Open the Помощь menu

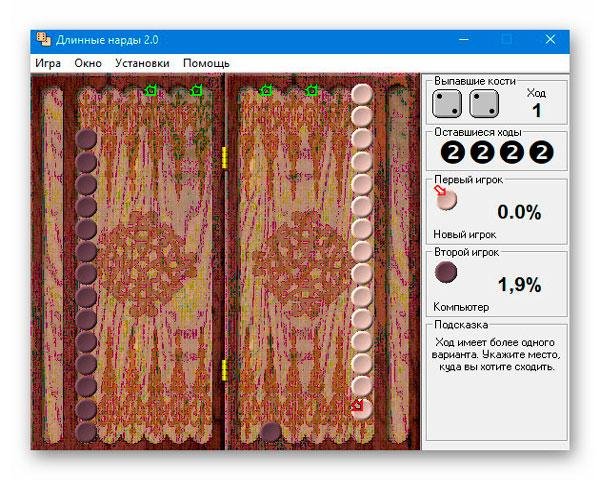(x=206, y=63)
